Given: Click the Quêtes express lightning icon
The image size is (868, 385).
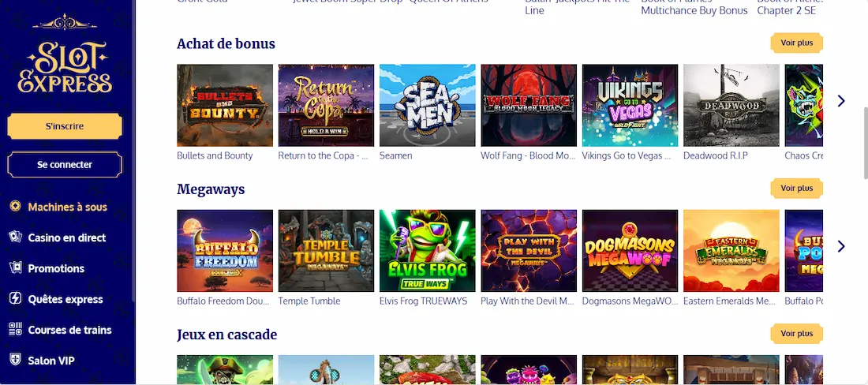Looking at the screenshot, I should click(15, 299).
